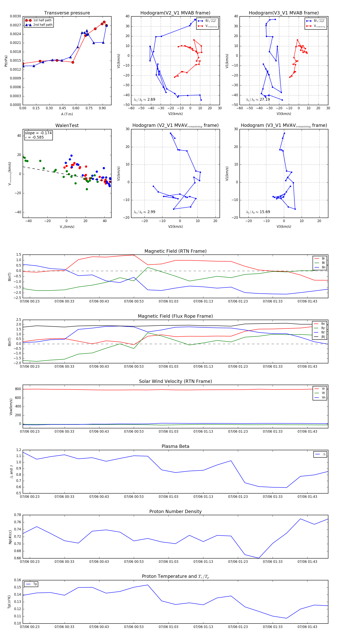This screenshot has height=644, width=351.
Task: Select '1st half path' legend entry
Action: [x=39, y=20]
